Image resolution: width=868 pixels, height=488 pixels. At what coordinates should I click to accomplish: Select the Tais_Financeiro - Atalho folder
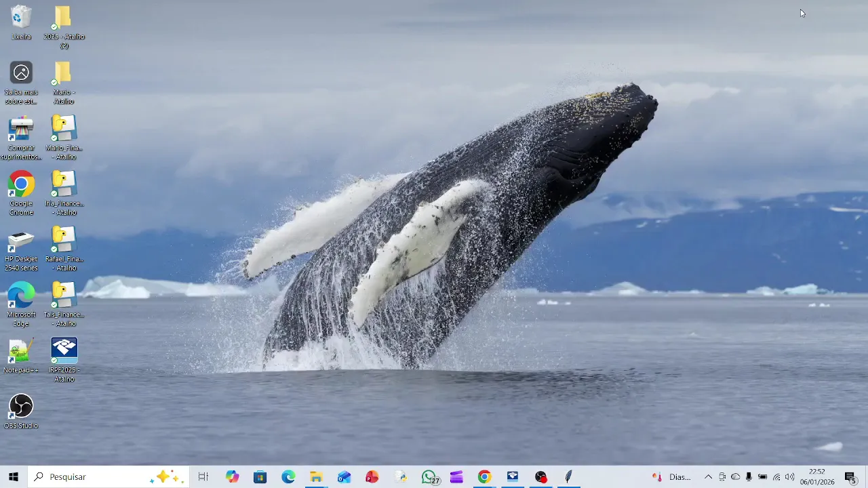click(x=64, y=305)
